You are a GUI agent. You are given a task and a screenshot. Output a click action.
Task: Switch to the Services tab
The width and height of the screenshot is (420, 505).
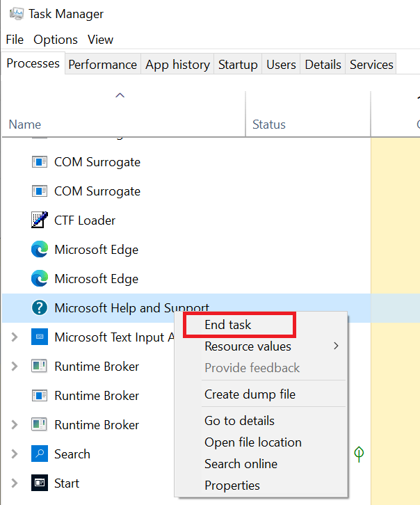371,65
